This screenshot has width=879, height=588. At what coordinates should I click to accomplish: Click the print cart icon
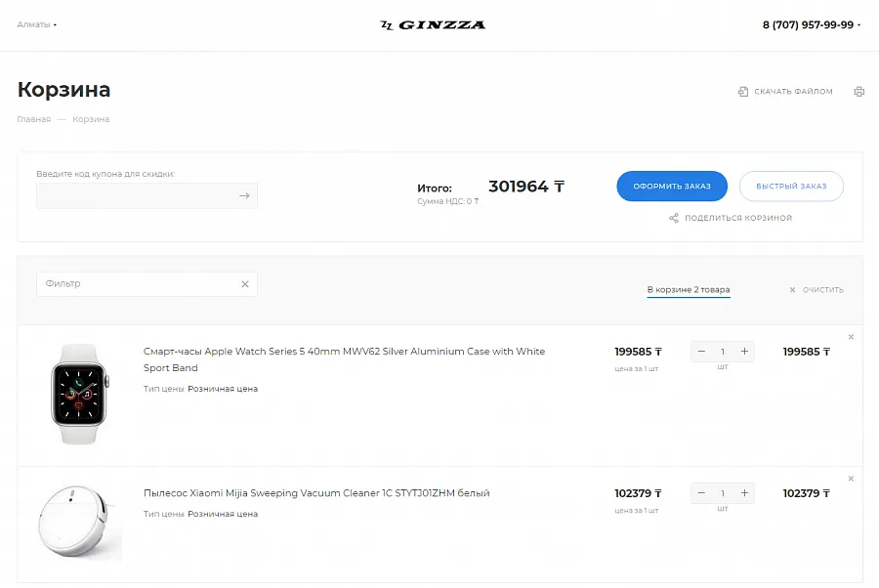[858, 92]
